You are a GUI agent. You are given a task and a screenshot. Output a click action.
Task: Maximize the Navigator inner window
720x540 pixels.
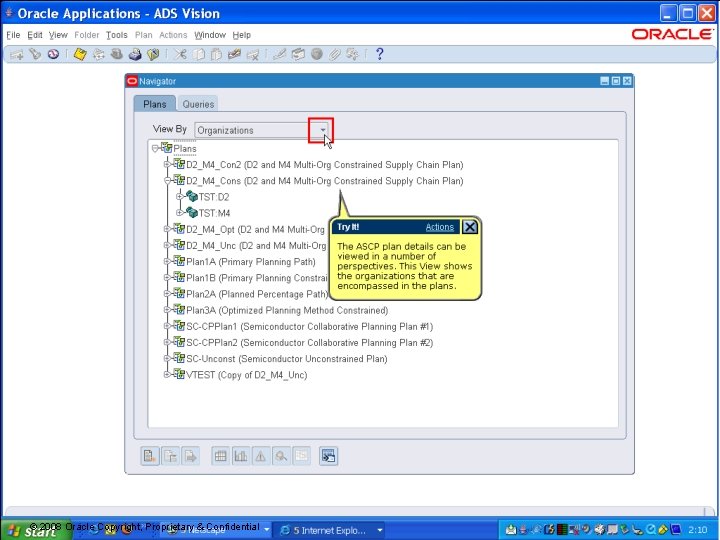click(x=616, y=81)
